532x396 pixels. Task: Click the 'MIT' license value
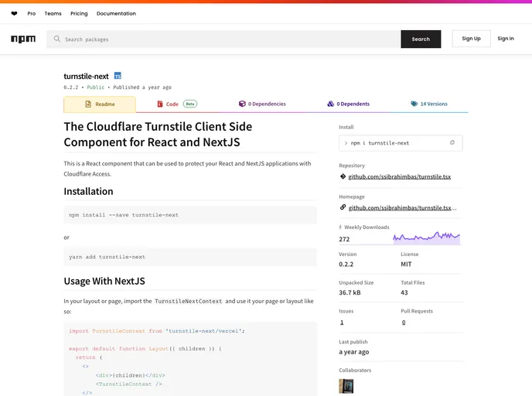(x=406, y=264)
